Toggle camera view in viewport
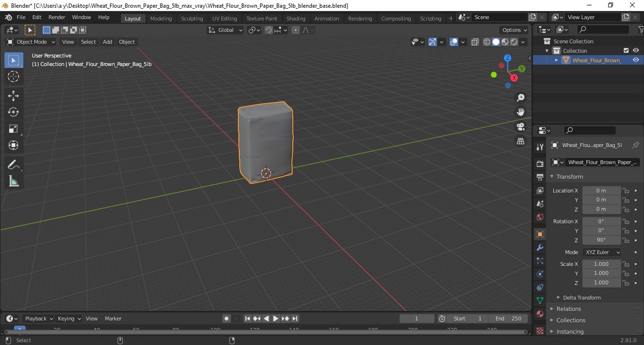 pos(520,127)
